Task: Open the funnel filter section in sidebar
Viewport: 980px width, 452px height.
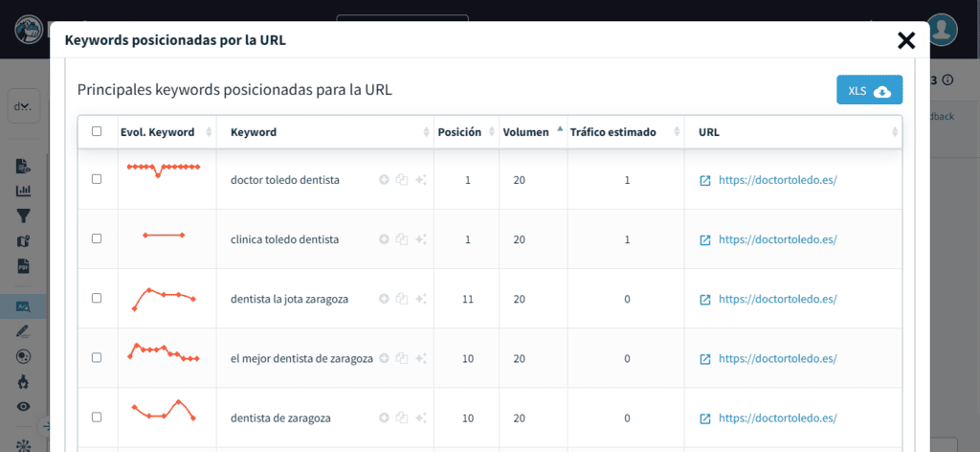Action: click(x=23, y=216)
